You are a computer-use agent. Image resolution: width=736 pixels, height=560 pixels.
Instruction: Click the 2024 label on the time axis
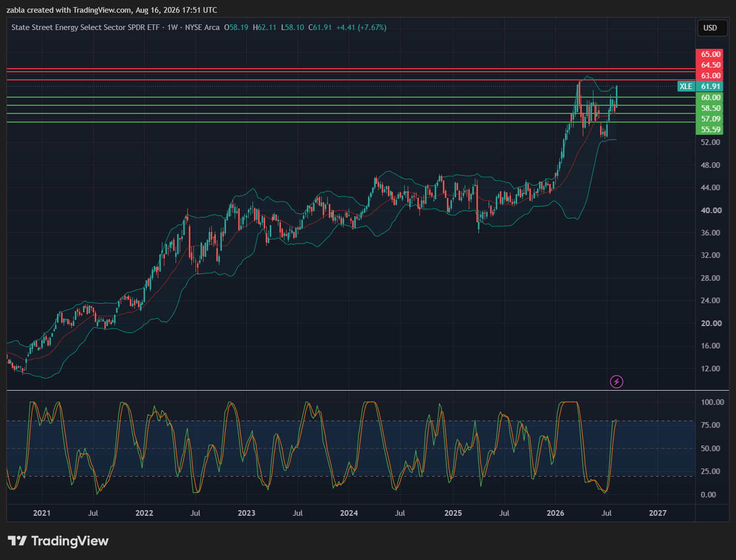tap(349, 513)
